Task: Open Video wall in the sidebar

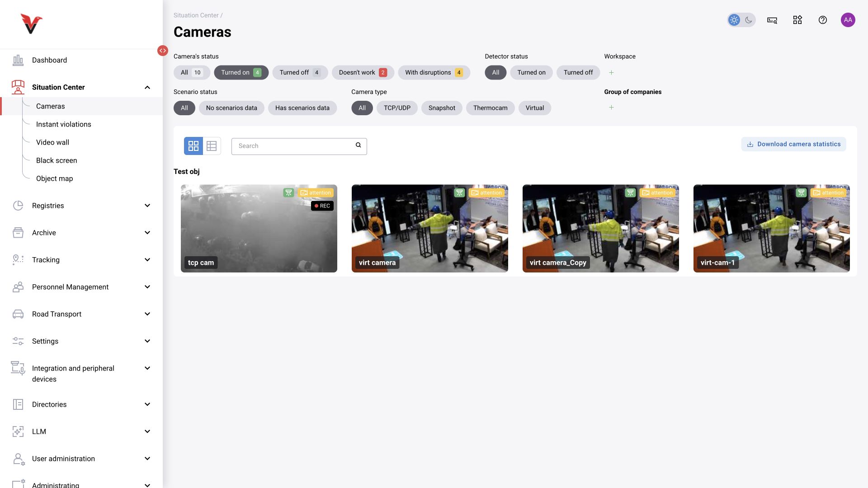Action: 53,142
